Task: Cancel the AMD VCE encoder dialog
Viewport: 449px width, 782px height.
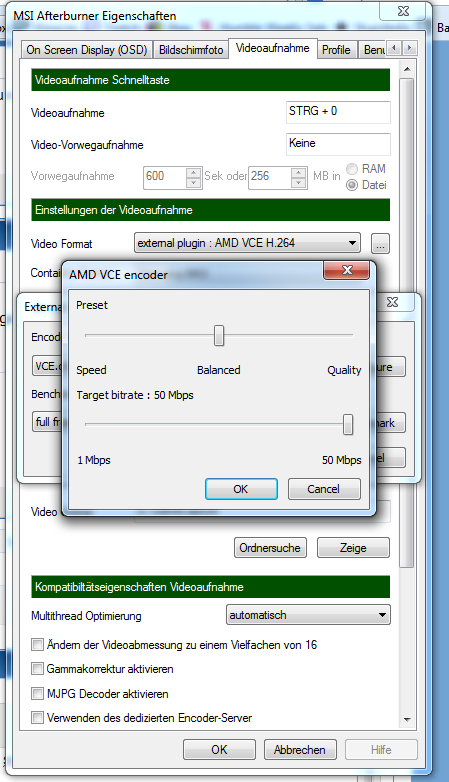Action: point(324,489)
